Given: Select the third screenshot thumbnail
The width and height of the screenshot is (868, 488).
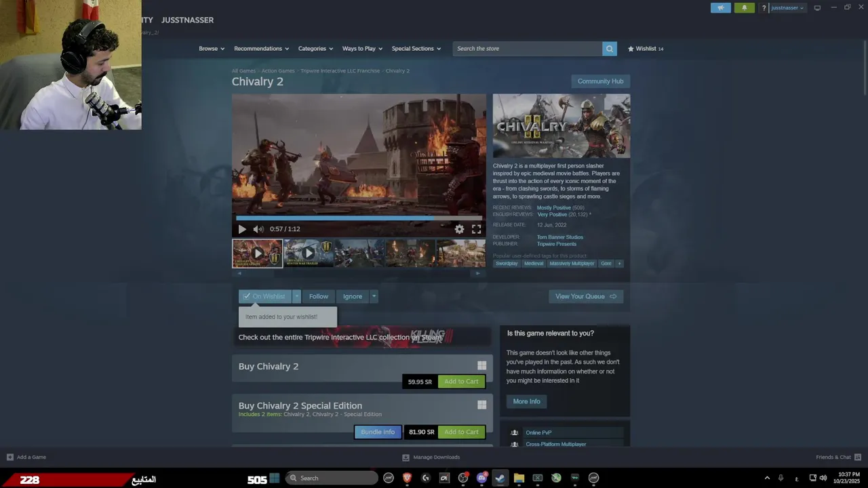Looking at the screenshot, I should click(x=359, y=253).
